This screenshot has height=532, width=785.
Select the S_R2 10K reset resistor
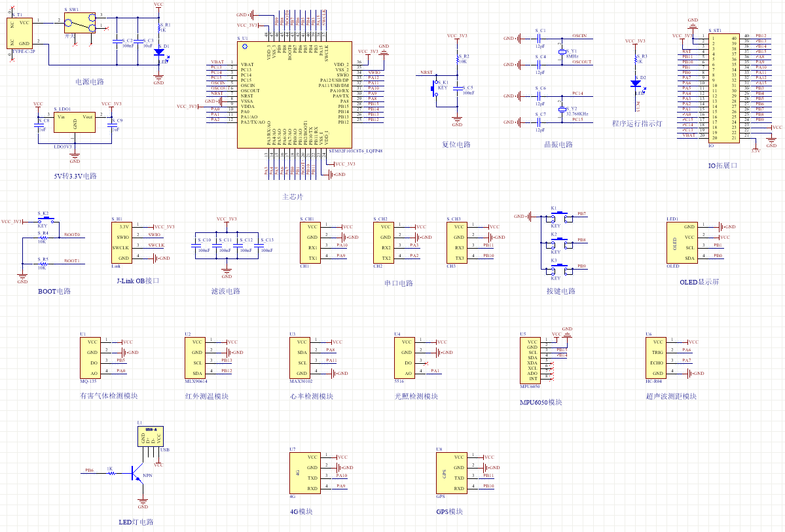click(x=457, y=59)
